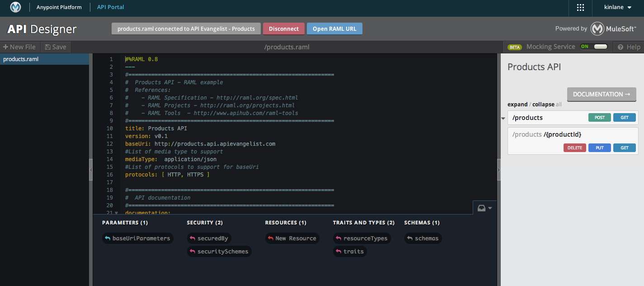Open Help
644x286 pixels.
[629, 47]
